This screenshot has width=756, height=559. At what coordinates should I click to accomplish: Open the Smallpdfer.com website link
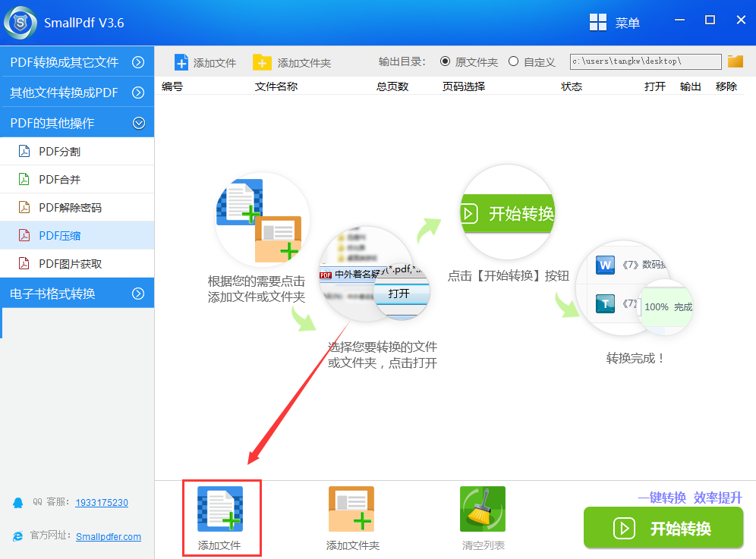coord(109,536)
